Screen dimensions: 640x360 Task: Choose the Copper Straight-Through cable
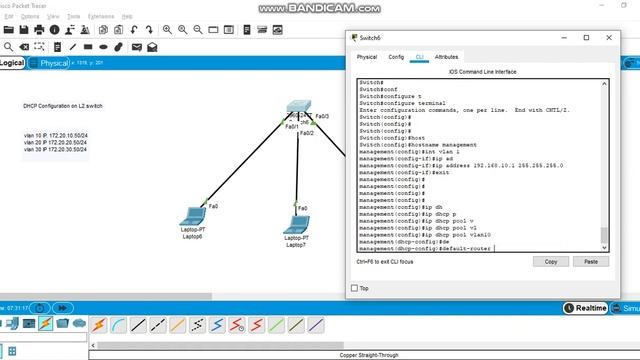point(138,325)
